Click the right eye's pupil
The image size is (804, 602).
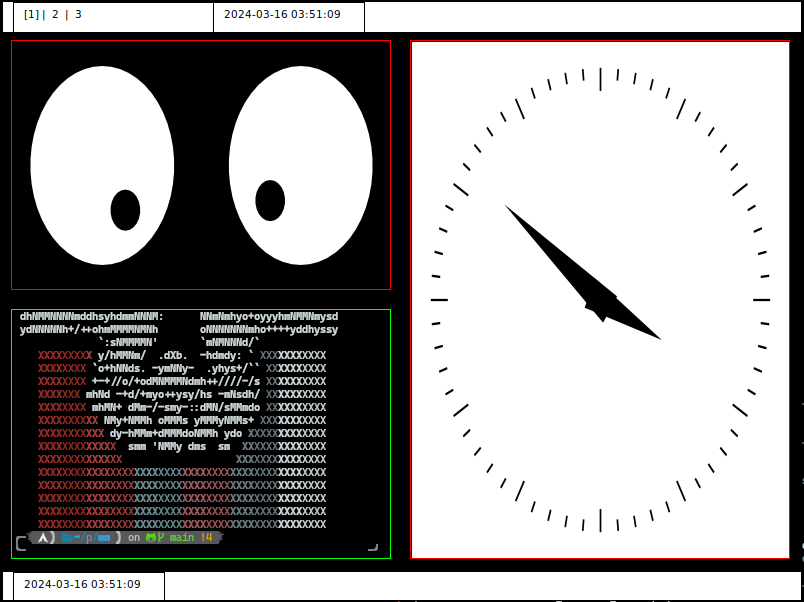pyautogui.click(x=269, y=199)
